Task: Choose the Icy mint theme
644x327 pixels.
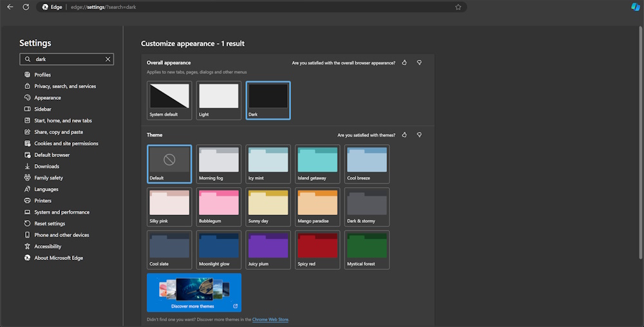Action: pyautogui.click(x=268, y=164)
